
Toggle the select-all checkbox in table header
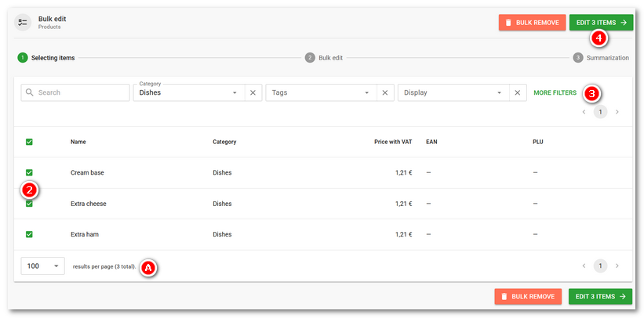pyautogui.click(x=29, y=142)
